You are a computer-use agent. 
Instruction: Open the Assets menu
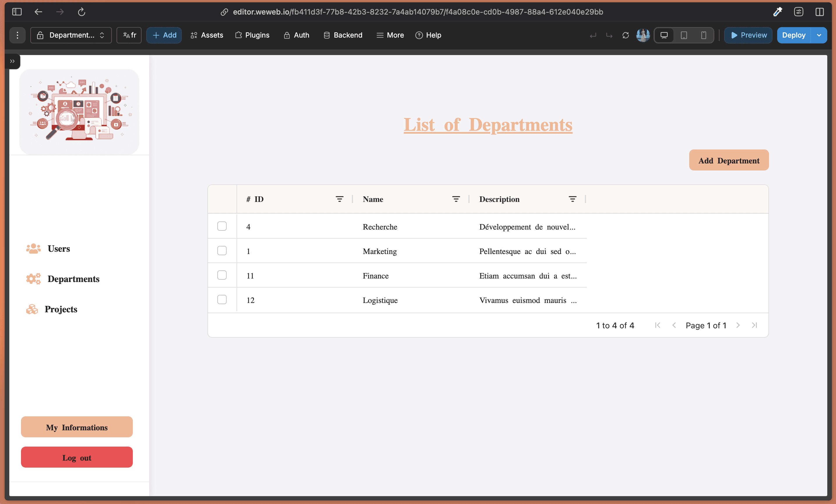[207, 35]
